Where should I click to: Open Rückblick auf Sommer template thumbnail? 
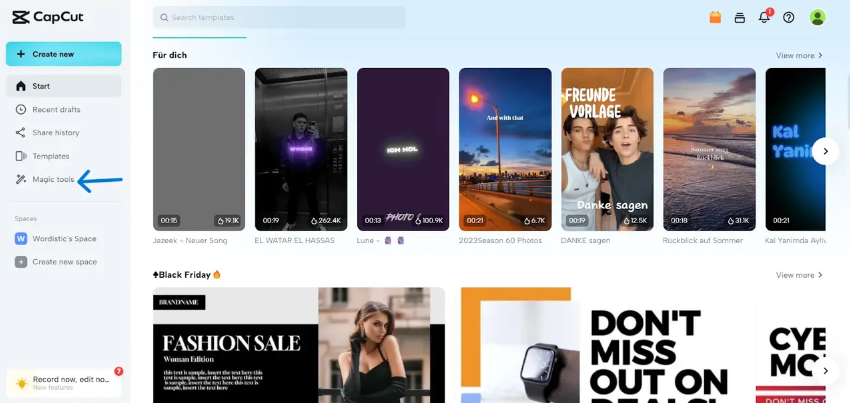click(709, 149)
